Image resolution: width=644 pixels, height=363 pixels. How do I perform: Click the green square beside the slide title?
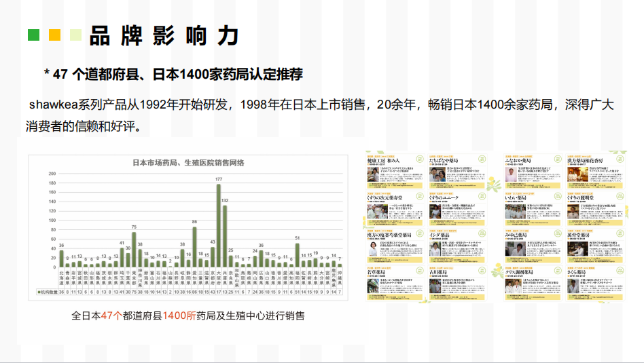coord(33,35)
